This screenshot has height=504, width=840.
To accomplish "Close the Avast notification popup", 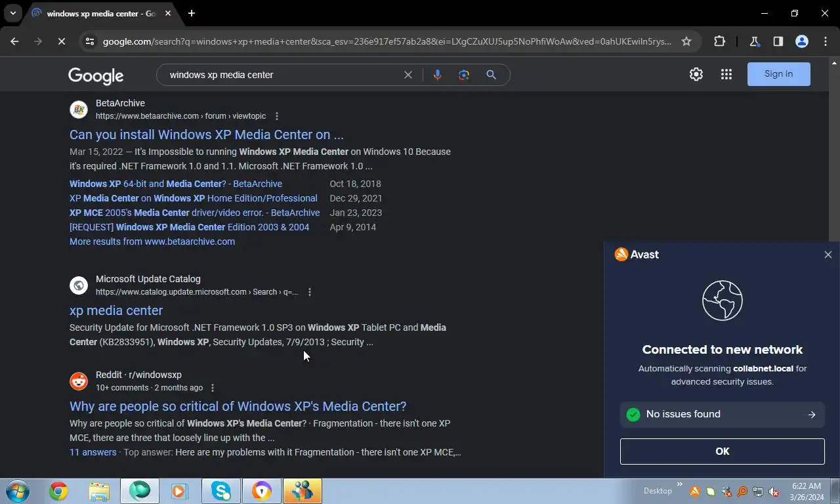I will [828, 255].
